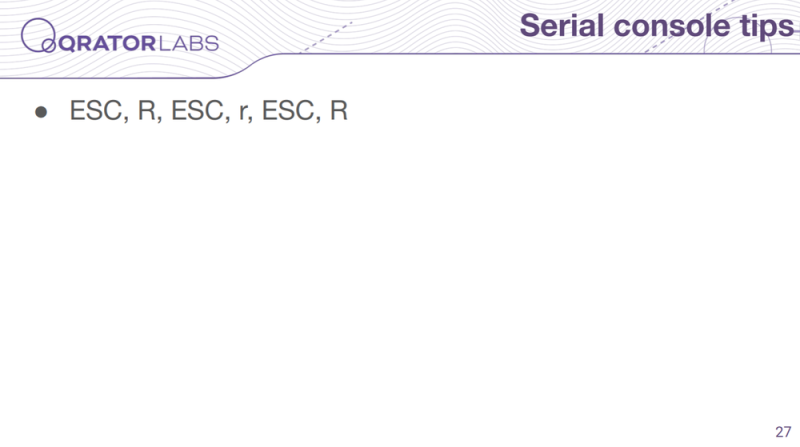The height and width of the screenshot is (447, 800).
Task: Click the large circle in the Qrator logo
Action: click(38, 35)
